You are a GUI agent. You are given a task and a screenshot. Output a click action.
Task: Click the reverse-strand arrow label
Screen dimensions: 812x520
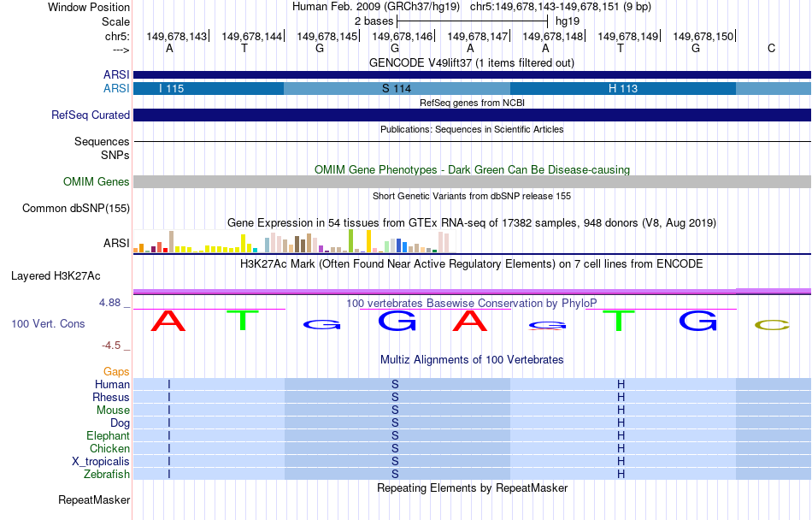pos(121,50)
